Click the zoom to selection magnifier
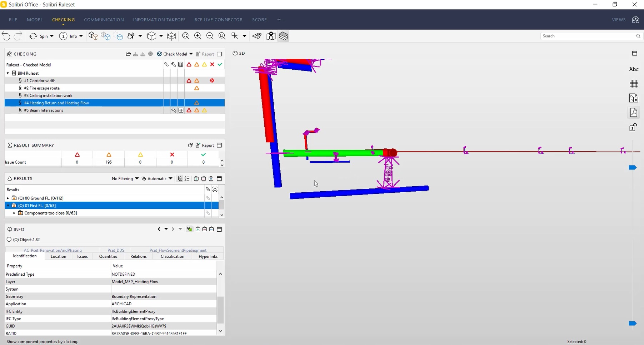Image resolution: width=644 pixels, height=345 pixels. [x=222, y=36]
